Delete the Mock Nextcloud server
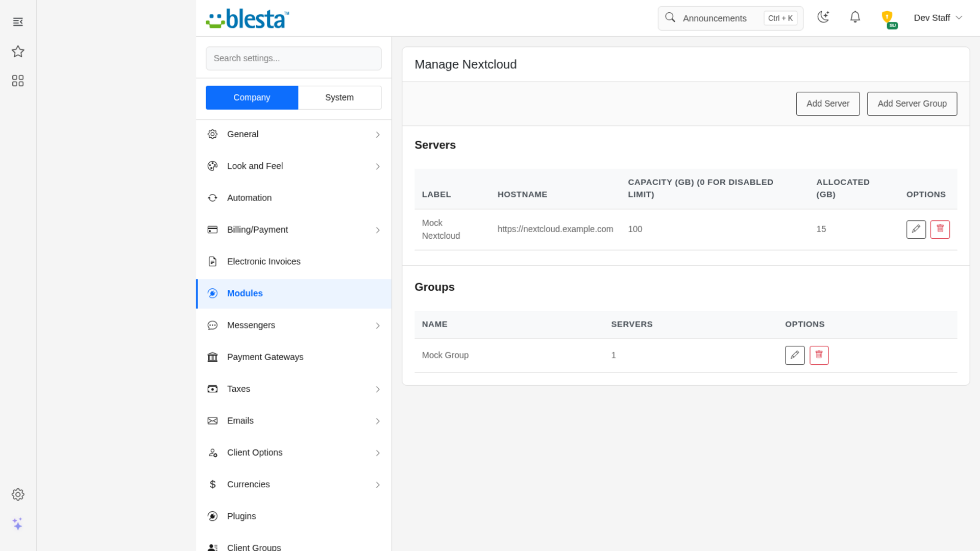 point(940,230)
